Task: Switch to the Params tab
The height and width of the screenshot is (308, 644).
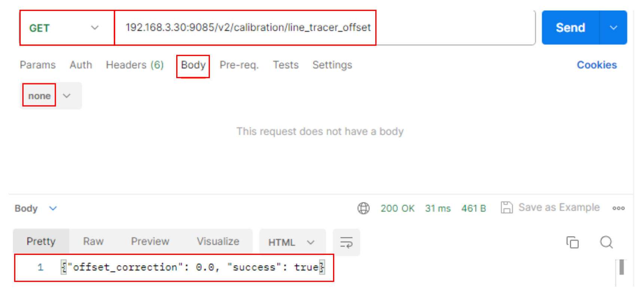Action: [38, 65]
